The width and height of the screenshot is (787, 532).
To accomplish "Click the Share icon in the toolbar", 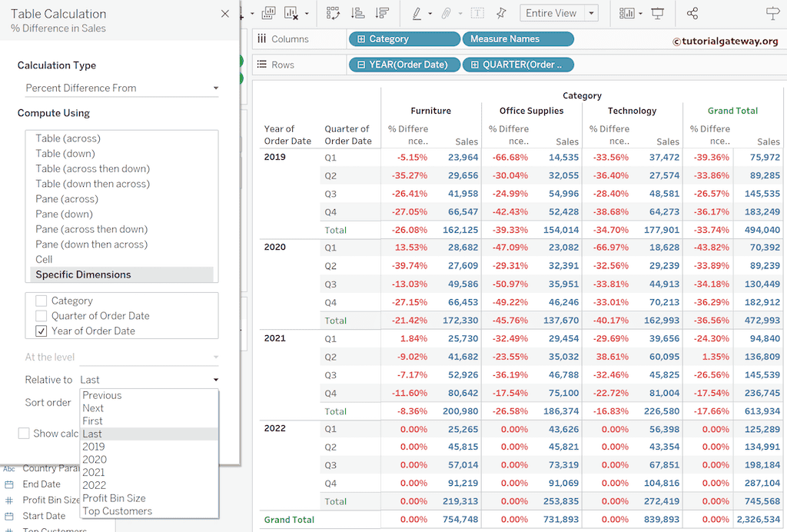I will click(x=692, y=13).
